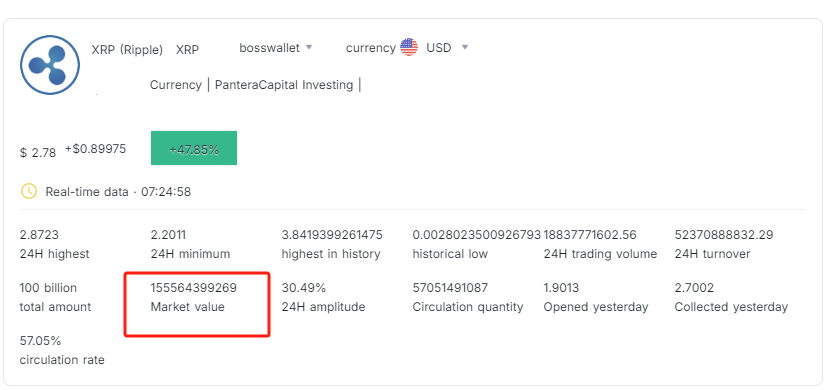Click the XRP ticker symbol
The height and width of the screenshot is (390, 830).
187,50
